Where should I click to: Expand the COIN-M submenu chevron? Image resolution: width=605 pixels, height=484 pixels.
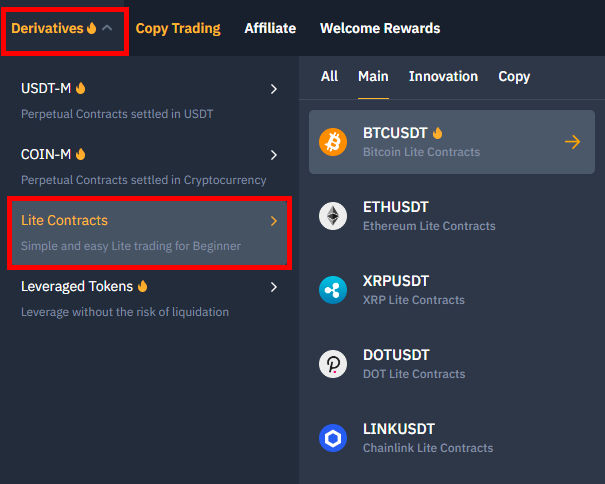(x=274, y=155)
